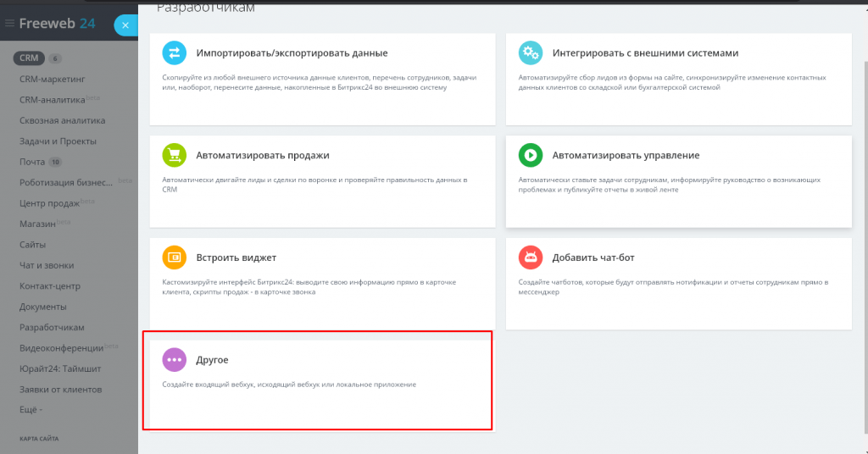Viewport: 868px width, 454px height.
Task: Open the Добавить чат-бот card title
Action: (x=593, y=257)
